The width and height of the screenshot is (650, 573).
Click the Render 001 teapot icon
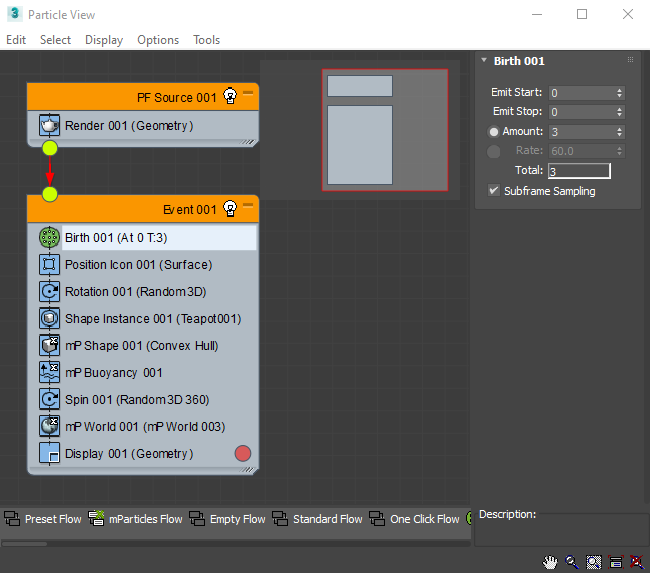point(49,125)
